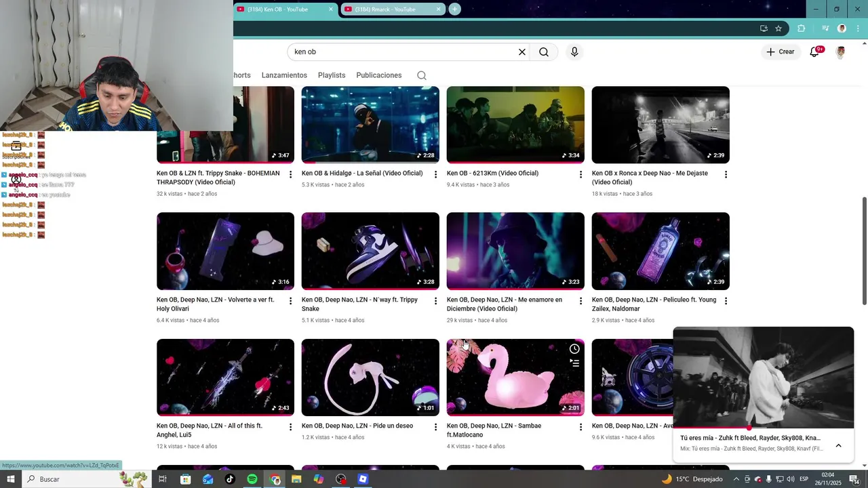Open the Pide un deseo thumbnail
The width and height of the screenshot is (868, 488).
370,378
